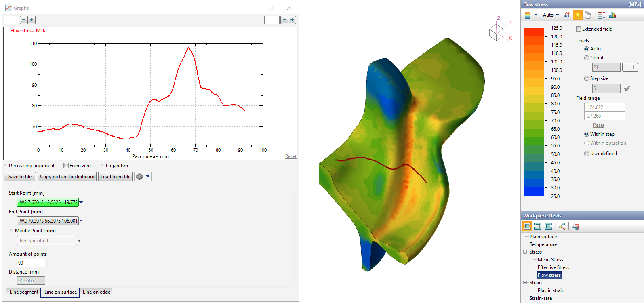Viewport: 644px width, 303px height.
Task: Click the legend levels sort icon with arrows
Action: point(602,15)
